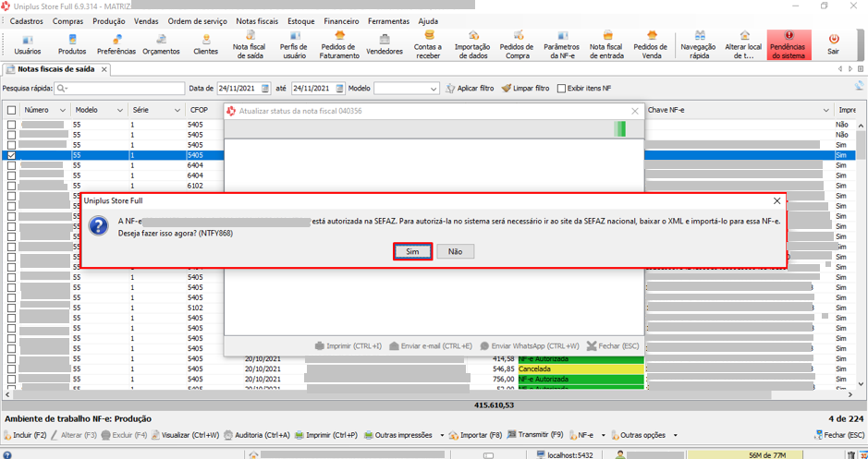Screen dimensions: 868x459
Task: Click the status update progress bar
Action: pos(434,129)
